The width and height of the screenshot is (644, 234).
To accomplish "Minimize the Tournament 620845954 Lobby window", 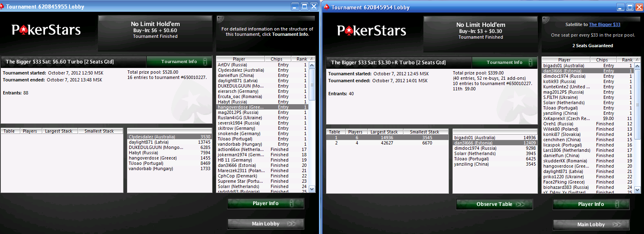I will tap(620, 7).
